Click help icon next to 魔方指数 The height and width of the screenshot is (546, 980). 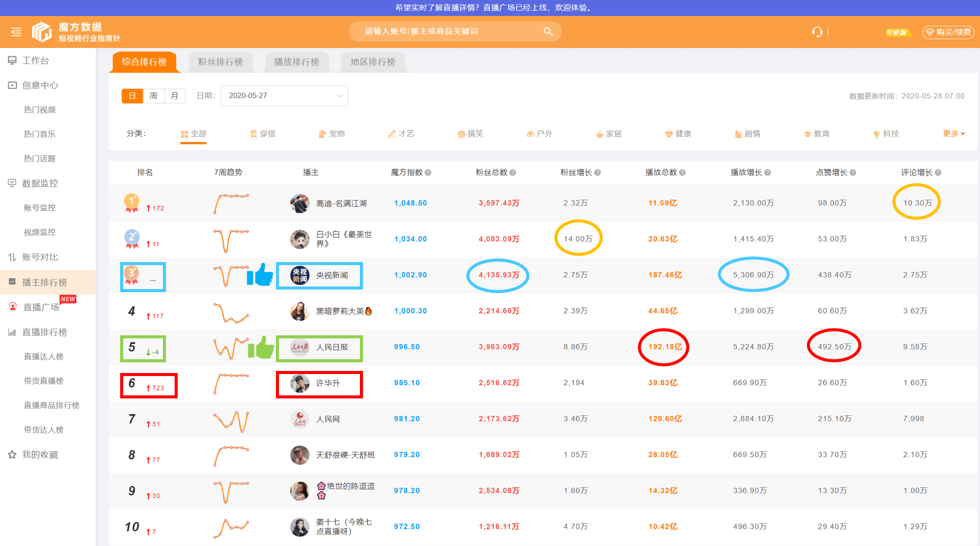428,173
